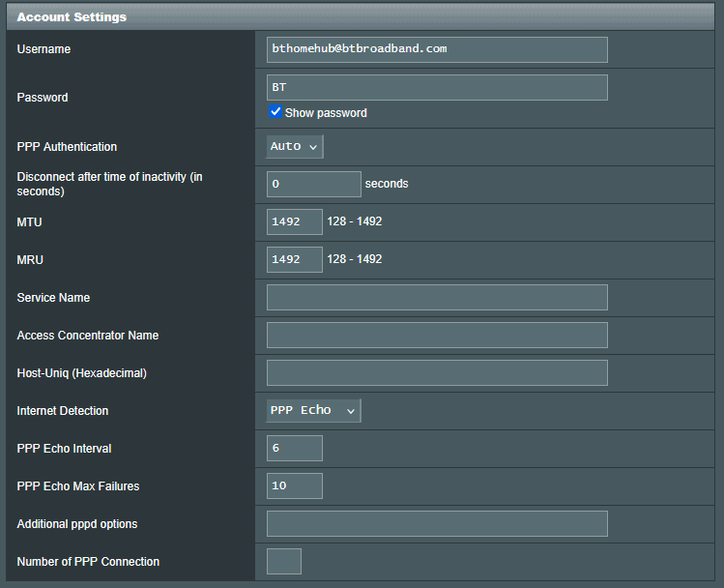Click the Service Name input box
Viewport: 724px width, 588px height.
[x=437, y=297]
